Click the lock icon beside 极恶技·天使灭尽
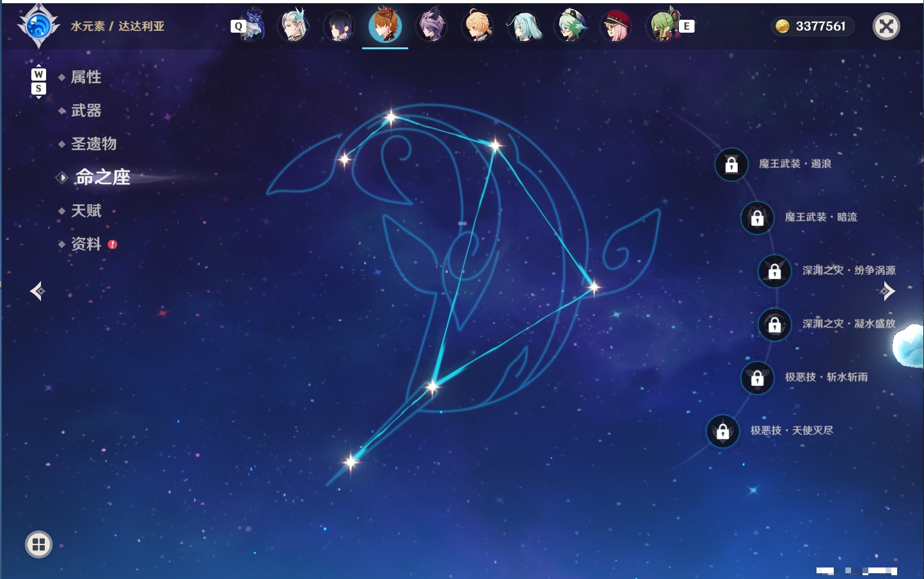924x579 pixels. (722, 431)
